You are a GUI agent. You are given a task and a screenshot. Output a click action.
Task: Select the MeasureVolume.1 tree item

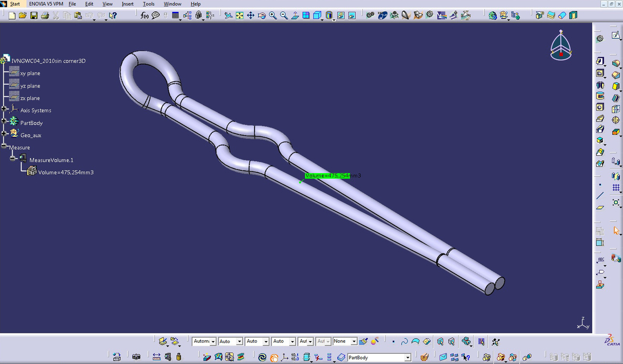(51, 160)
